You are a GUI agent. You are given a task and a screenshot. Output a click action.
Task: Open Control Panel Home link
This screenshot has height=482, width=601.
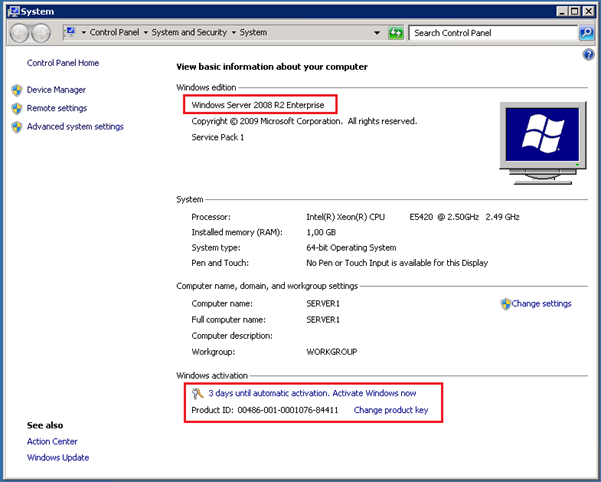[63, 63]
